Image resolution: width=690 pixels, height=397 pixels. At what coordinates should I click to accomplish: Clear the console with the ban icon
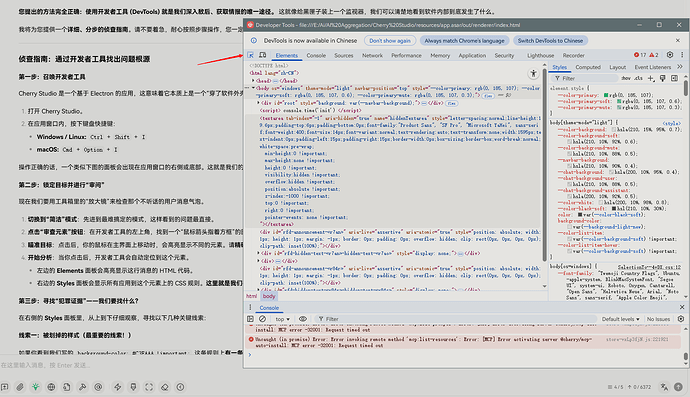[262, 319]
